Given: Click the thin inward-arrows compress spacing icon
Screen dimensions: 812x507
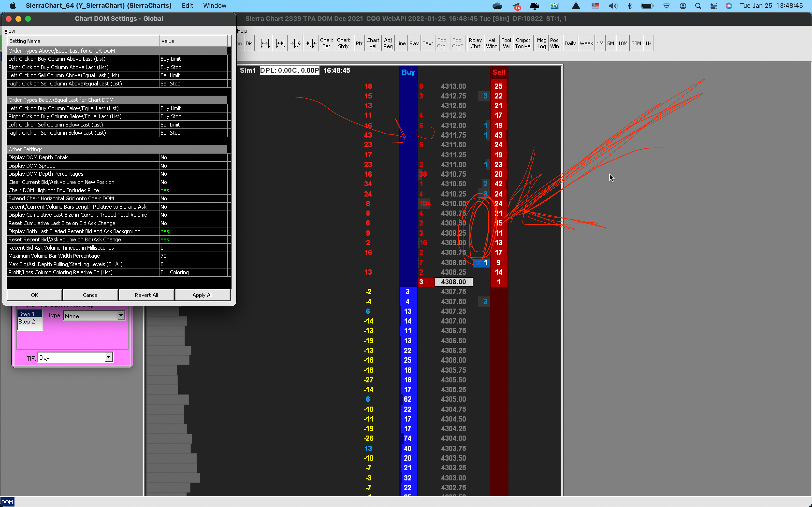Looking at the screenshot, I should (296, 43).
